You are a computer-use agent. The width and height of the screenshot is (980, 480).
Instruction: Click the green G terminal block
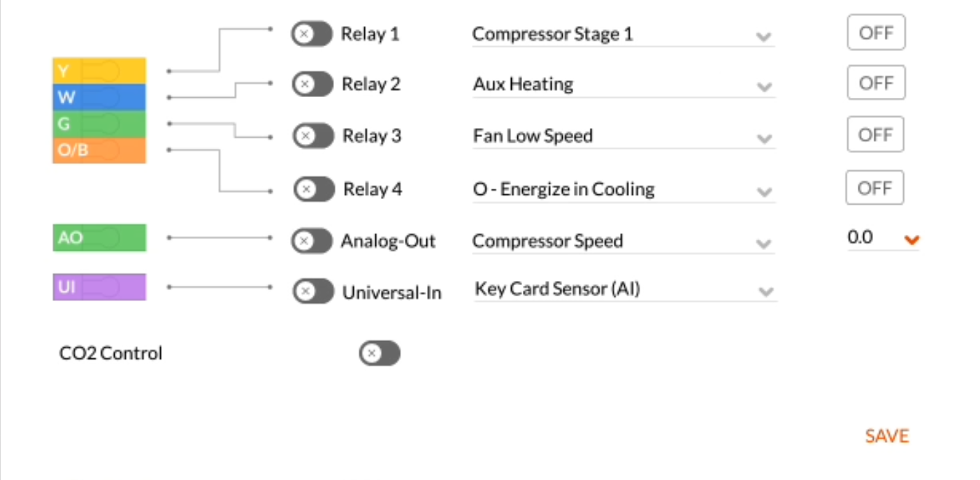tap(99, 124)
